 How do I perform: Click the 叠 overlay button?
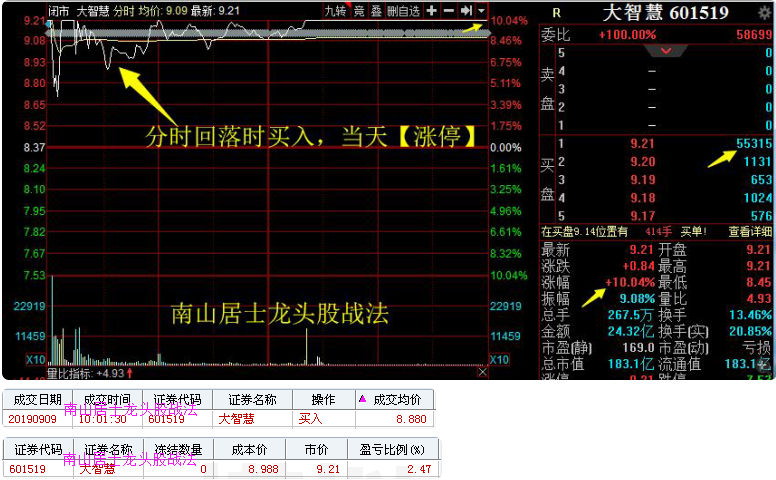coord(376,11)
